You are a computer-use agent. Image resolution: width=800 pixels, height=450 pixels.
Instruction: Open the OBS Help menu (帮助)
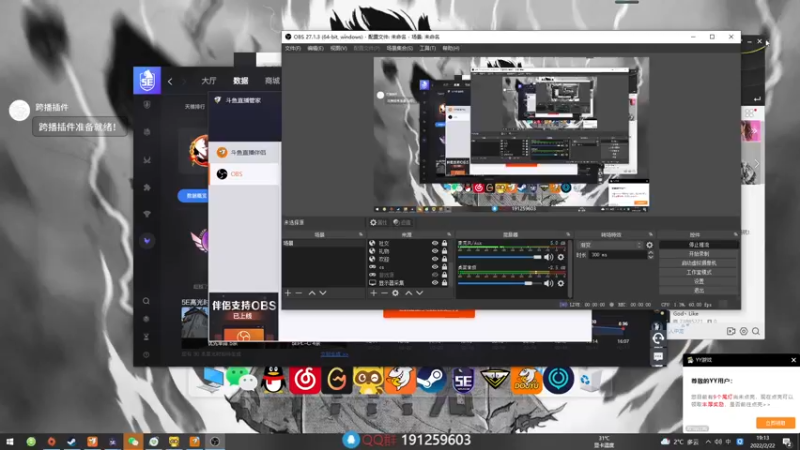pyautogui.click(x=451, y=48)
